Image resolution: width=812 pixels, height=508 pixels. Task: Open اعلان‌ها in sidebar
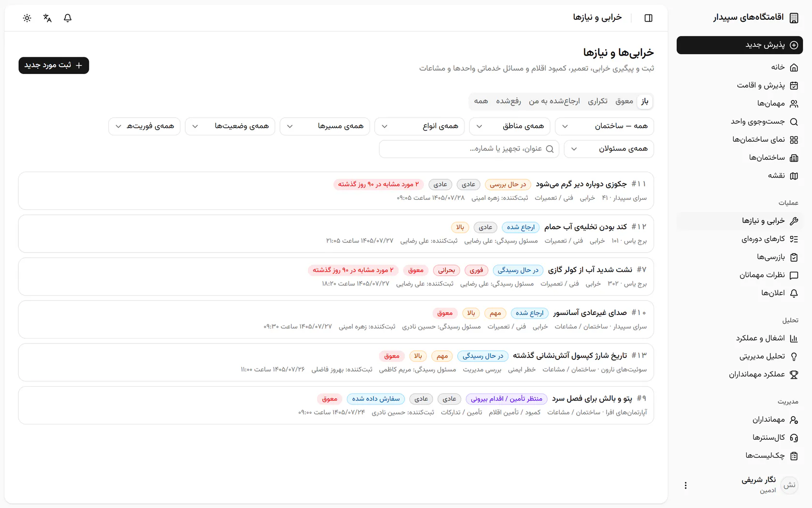739,293
